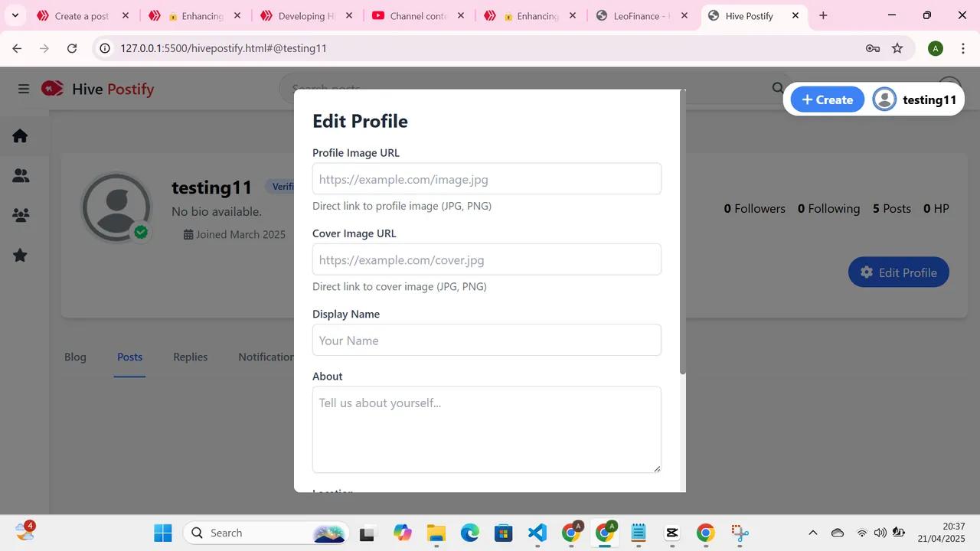Go to Home via sidebar house icon

(x=21, y=136)
